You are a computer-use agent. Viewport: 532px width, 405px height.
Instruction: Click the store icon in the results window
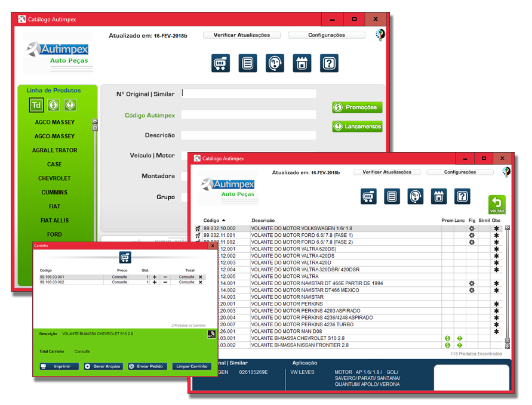(x=439, y=197)
